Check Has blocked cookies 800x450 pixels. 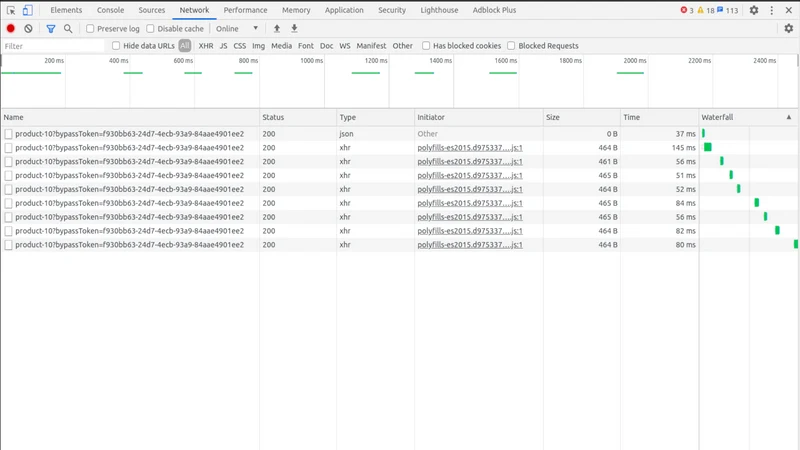coord(426,46)
